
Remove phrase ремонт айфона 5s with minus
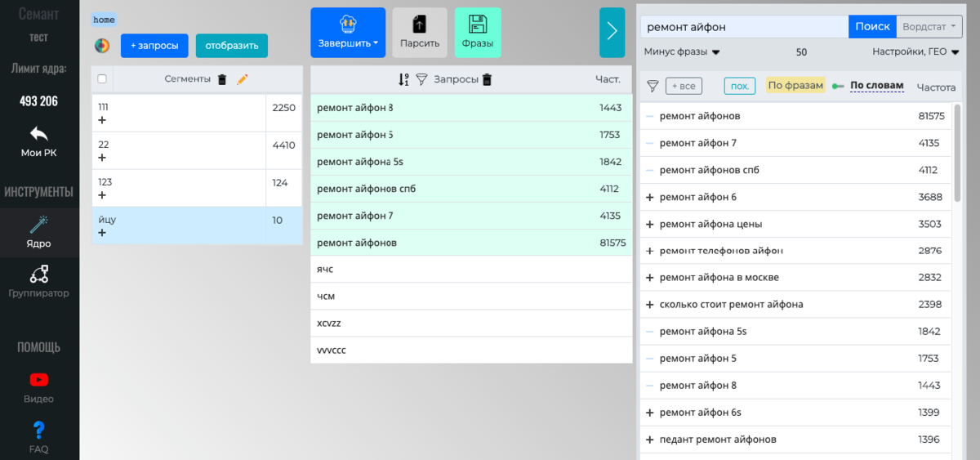point(650,332)
